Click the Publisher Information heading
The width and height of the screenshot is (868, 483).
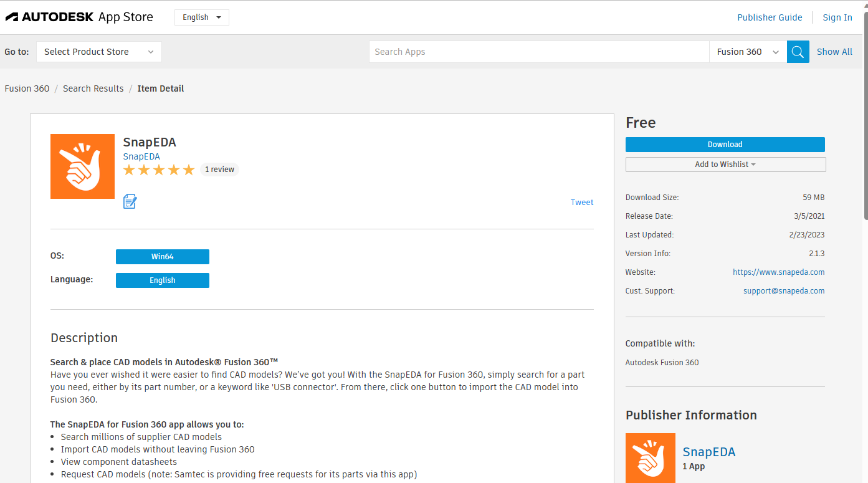click(x=691, y=415)
